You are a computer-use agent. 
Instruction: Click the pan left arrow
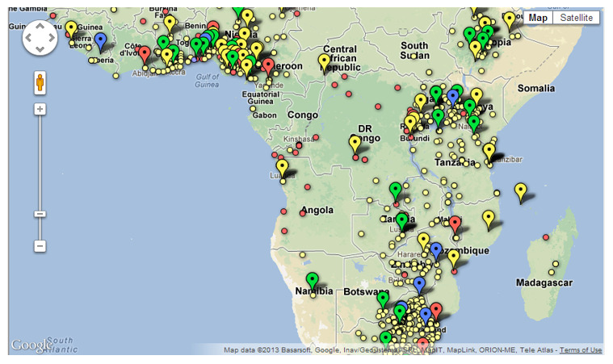pyautogui.click(x=28, y=37)
